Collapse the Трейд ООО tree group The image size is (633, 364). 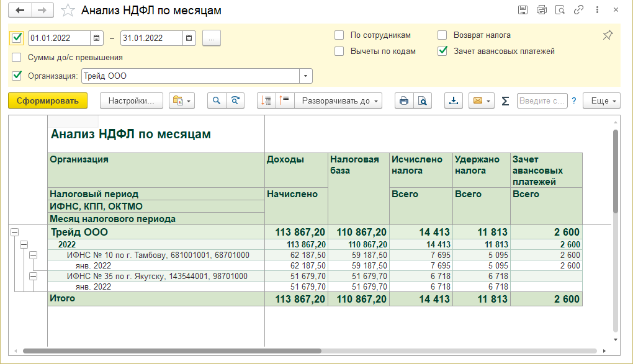(x=14, y=232)
